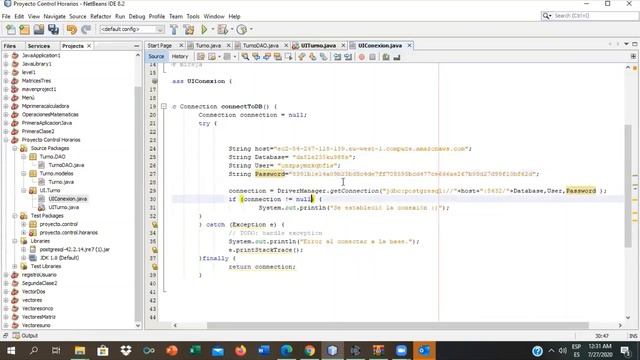Click the Start Macro Recording red icon

point(362,57)
